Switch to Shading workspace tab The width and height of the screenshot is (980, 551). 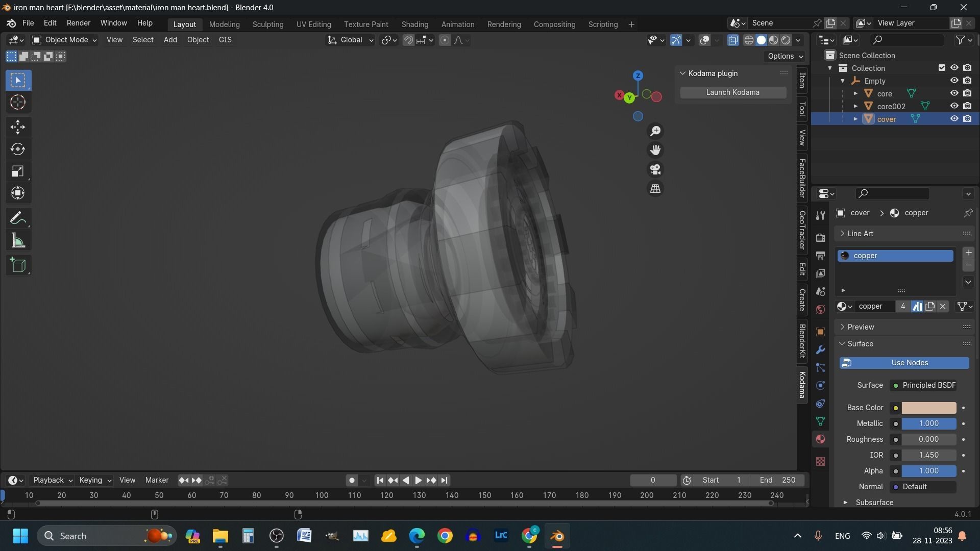click(414, 24)
